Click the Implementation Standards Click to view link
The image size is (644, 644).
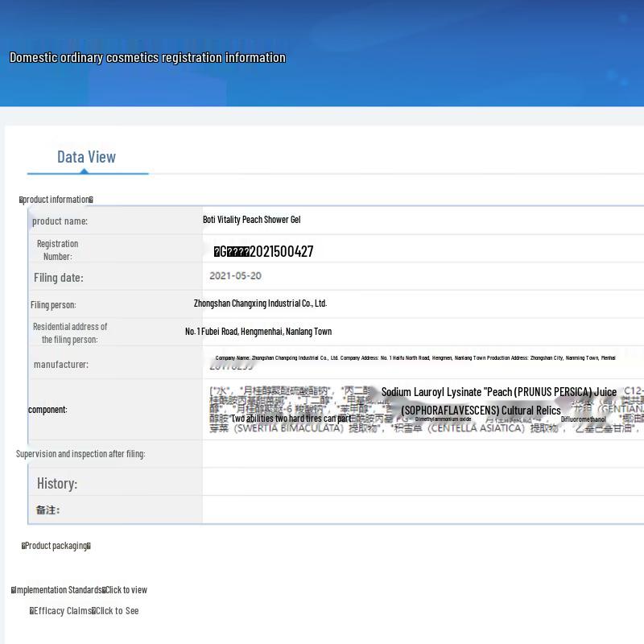click(79, 590)
